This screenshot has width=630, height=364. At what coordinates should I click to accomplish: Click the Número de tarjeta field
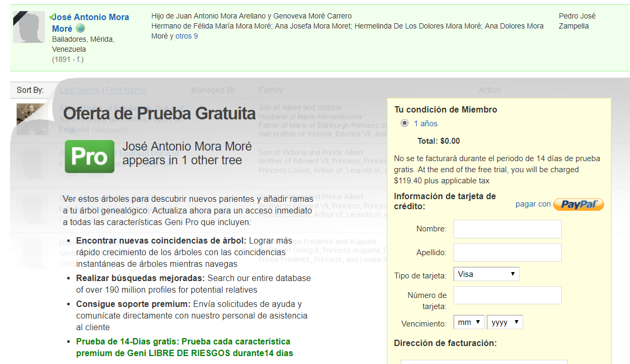pyautogui.click(x=507, y=295)
